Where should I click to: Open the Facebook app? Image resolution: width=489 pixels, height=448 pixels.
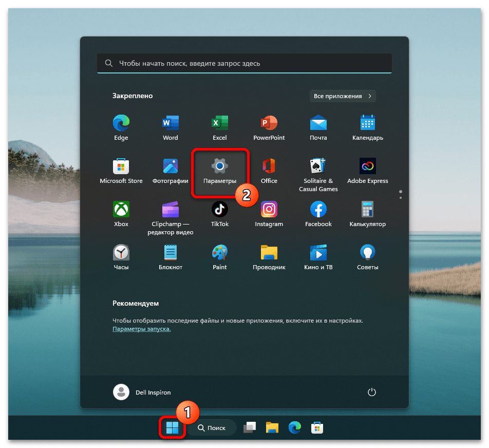pos(318,214)
